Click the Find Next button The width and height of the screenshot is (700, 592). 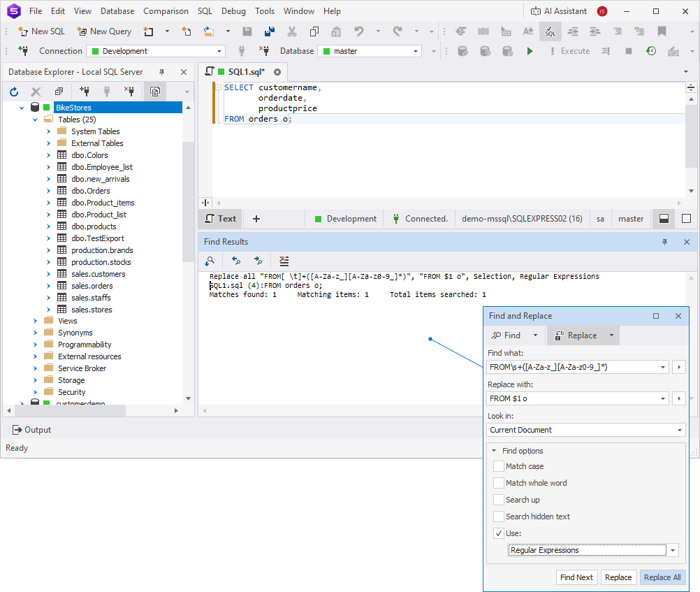click(x=576, y=577)
